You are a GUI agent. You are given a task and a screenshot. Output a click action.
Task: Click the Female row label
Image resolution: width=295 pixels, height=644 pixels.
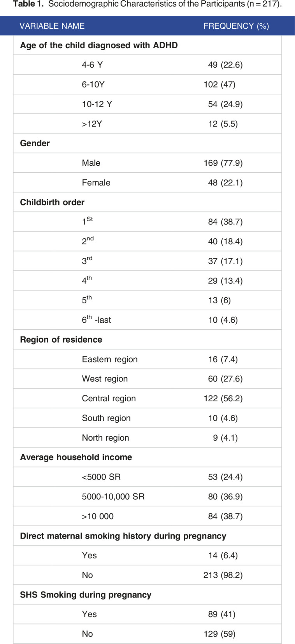[x=96, y=183]
